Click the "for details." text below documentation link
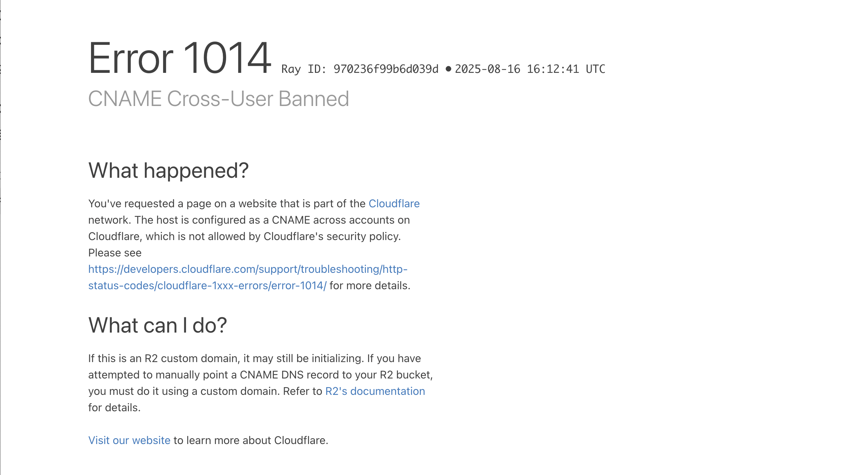The image size is (868, 475). click(x=114, y=408)
